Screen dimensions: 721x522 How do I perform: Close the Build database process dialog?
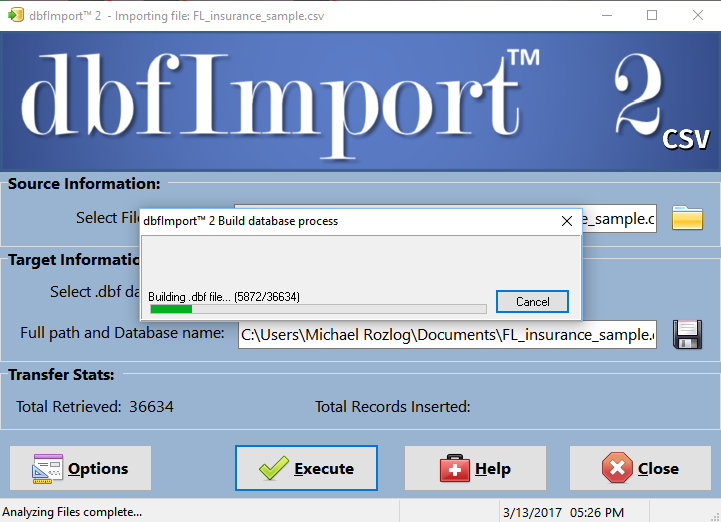(567, 221)
